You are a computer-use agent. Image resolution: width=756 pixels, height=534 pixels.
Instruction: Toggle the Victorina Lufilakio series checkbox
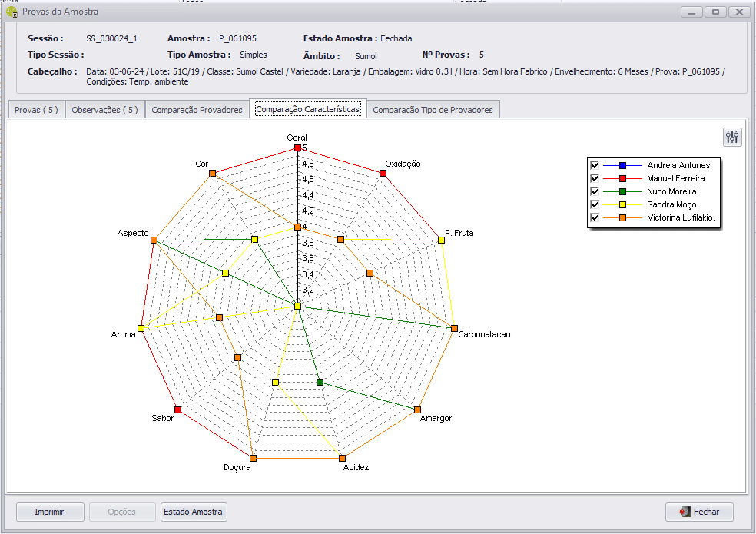point(594,217)
